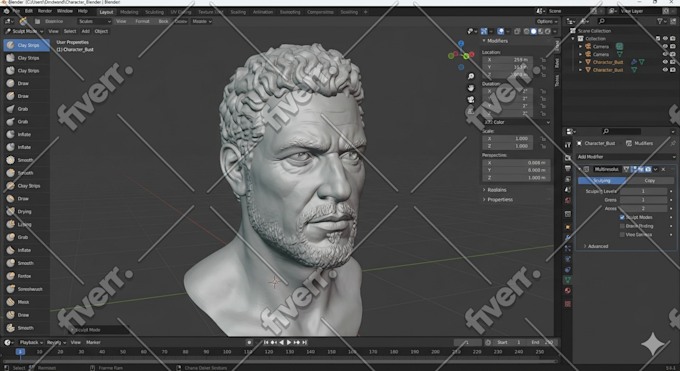Hide first Character_Bust with eye icon
Screen dimensions: 680x371
[x=665, y=62]
